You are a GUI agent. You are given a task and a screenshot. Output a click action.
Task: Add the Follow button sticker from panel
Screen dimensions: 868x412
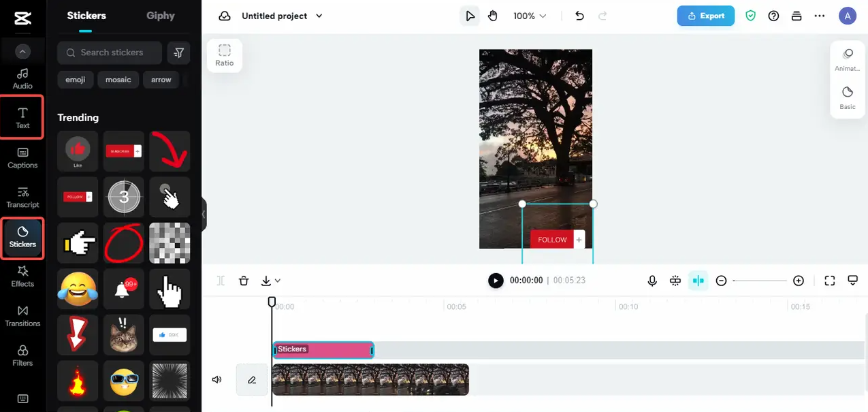coord(78,197)
